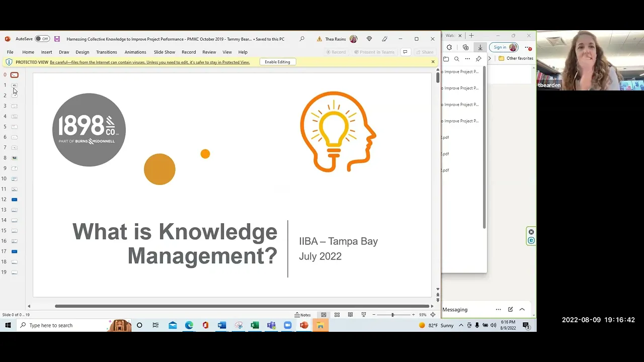This screenshot has width=644, height=362.
Task: Toggle the AutoSave switch
Action: (42, 39)
